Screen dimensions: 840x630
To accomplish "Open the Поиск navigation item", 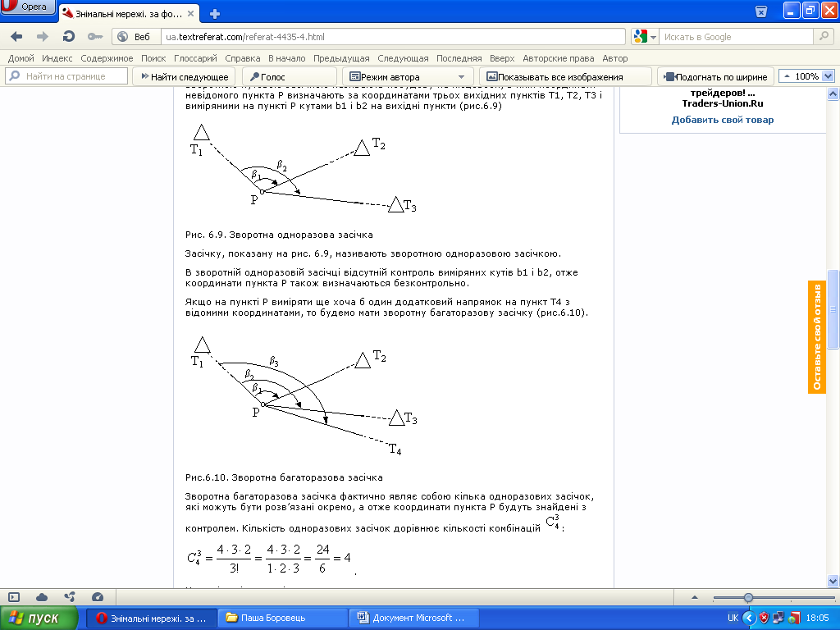I will click(153, 58).
